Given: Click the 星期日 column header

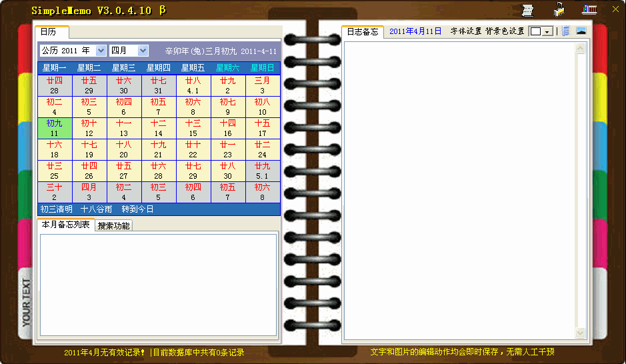Looking at the screenshot, I should tap(262, 68).
